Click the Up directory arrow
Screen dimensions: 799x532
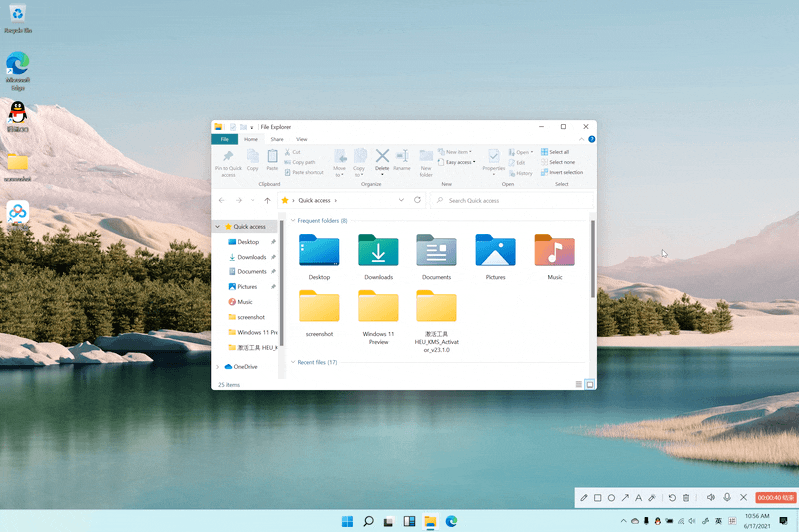pyautogui.click(x=267, y=200)
